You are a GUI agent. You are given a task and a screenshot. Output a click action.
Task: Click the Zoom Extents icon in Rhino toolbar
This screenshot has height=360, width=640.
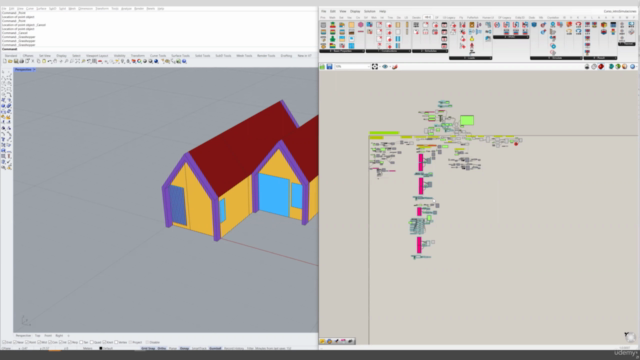(77, 61)
